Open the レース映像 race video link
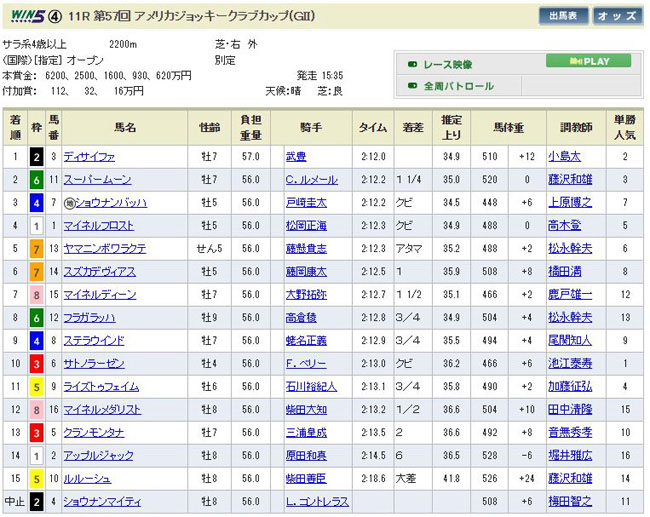Screen dimensions: 650x517 (450, 64)
